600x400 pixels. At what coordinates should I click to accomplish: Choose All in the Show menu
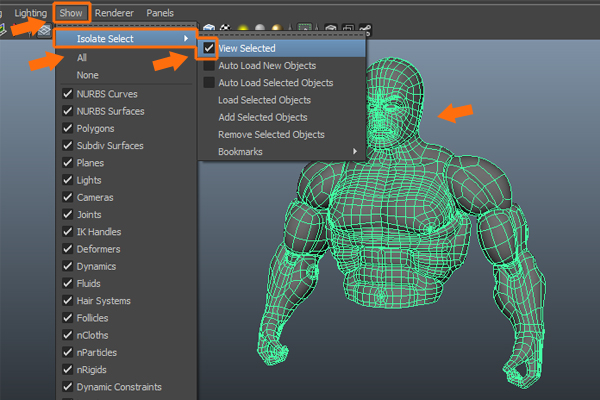pyautogui.click(x=82, y=58)
